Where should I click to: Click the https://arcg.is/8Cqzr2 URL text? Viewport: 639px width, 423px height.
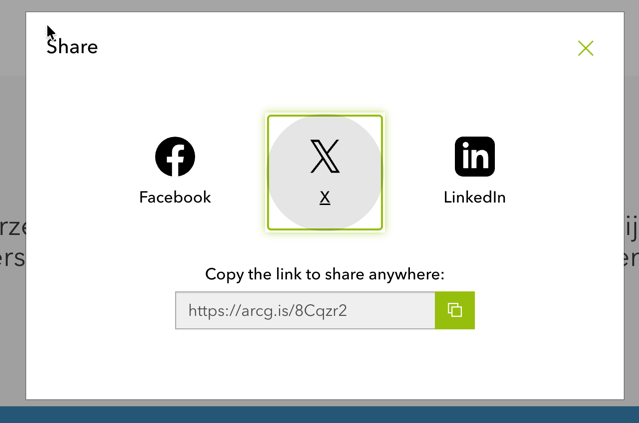coord(267,311)
